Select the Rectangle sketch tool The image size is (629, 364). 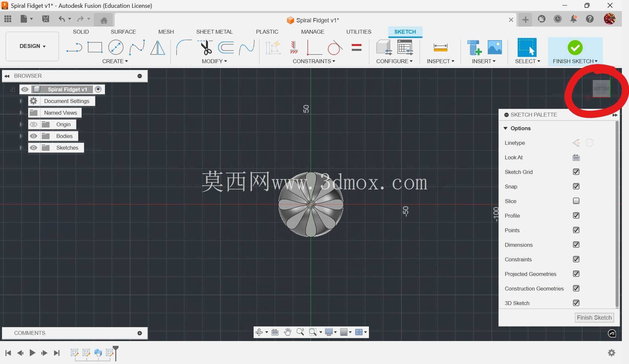click(x=95, y=48)
